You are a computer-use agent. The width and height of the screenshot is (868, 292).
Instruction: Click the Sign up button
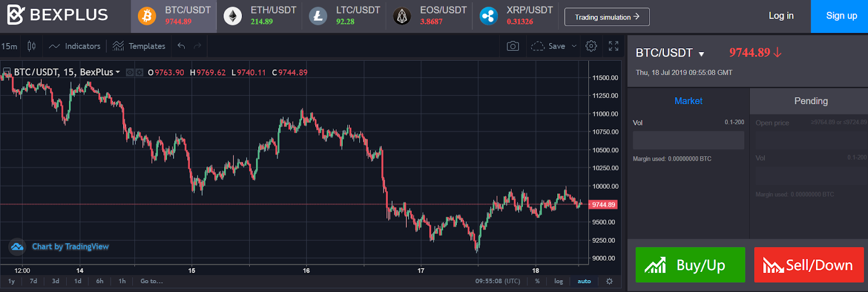[x=840, y=16]
